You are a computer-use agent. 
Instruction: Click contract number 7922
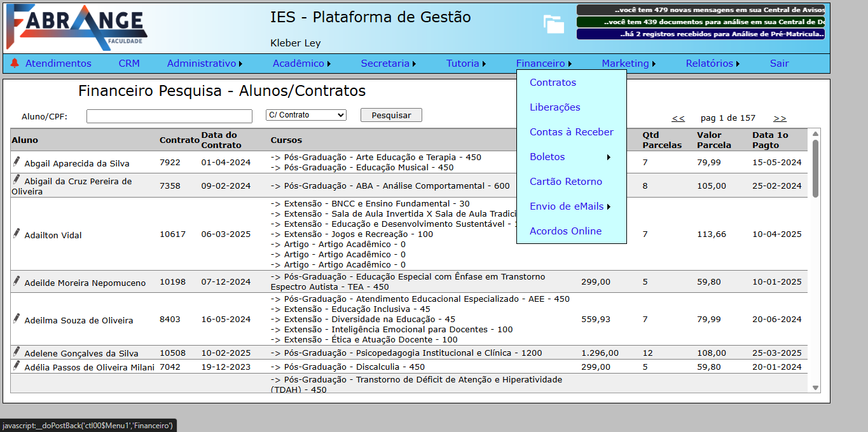(170, 163)
